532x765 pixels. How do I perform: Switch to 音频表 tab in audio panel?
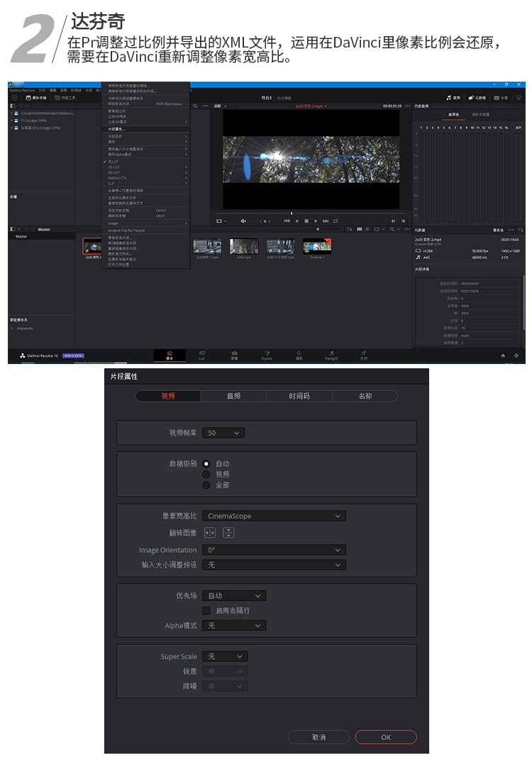click(x=453, y=115)
